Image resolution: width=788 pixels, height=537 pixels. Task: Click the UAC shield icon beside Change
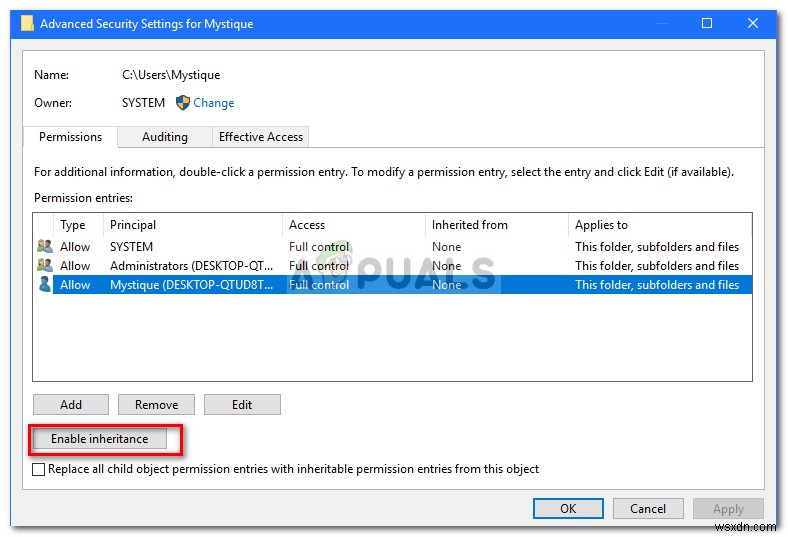(x=183, y=103)
